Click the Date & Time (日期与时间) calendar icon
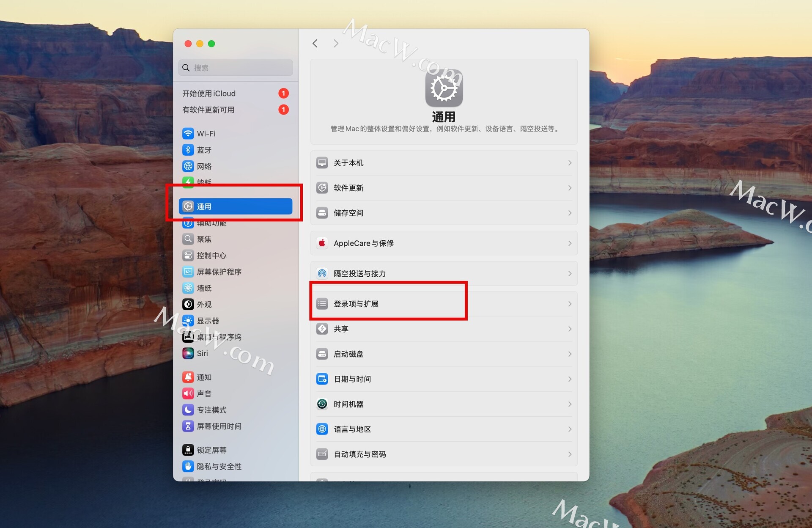This screenshot has width=812, height=528. point(322,379)
